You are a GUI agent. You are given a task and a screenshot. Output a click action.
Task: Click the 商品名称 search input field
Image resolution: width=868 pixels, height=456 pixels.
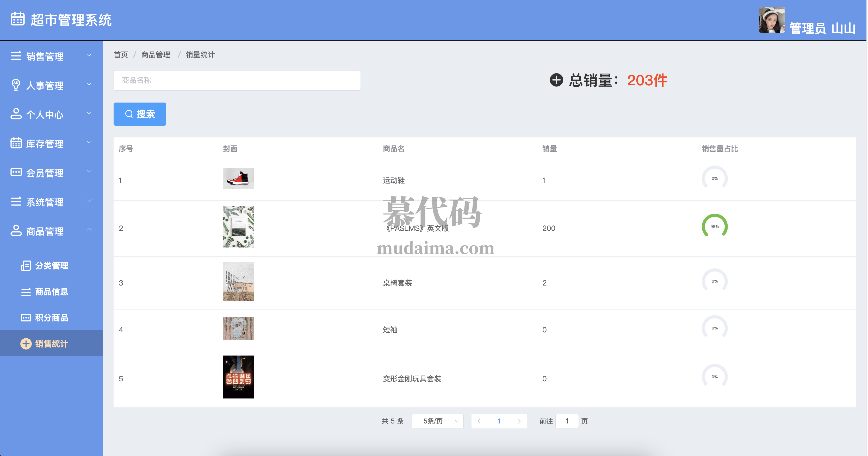(237, 80)
